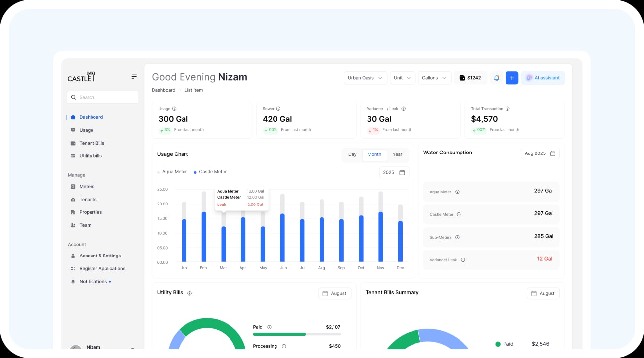Click the info icon beside Sub-Meters
Screen dimensions: 644x358
(x=457, y=237)
